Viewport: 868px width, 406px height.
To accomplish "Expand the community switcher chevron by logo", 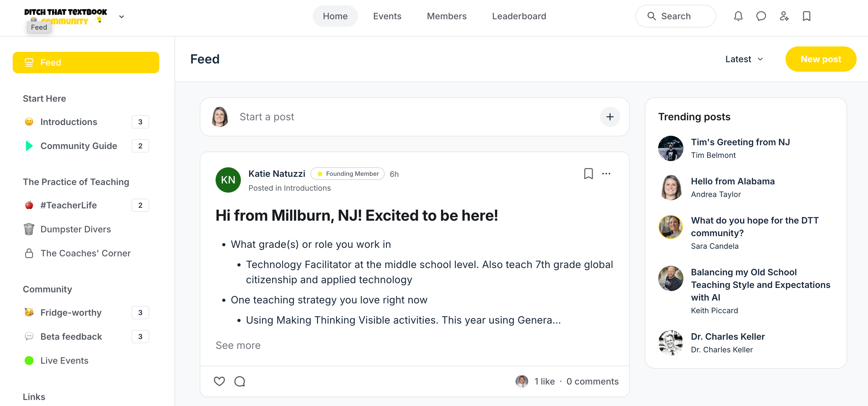I will pyautogui.click(x=122, y=16).
